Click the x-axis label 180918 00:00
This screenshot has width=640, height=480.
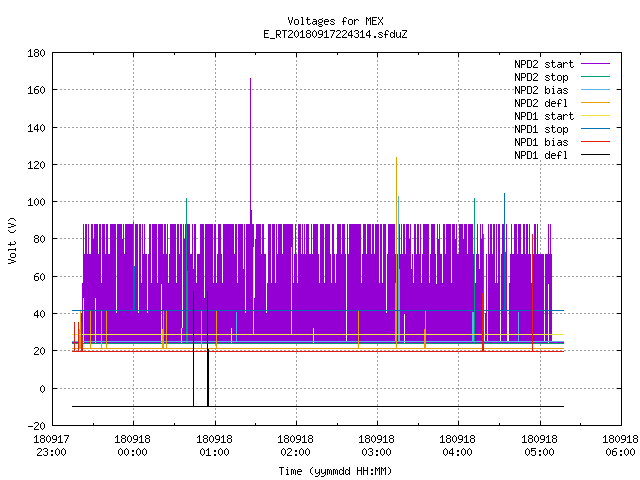click(132, 446)
